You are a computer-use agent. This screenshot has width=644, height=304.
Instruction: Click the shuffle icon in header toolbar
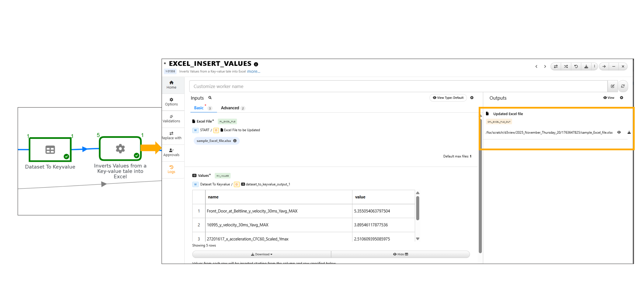[566, 67]
